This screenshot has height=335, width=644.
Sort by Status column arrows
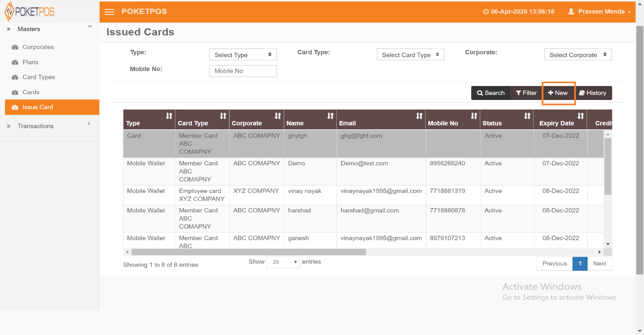click(527, 116)
